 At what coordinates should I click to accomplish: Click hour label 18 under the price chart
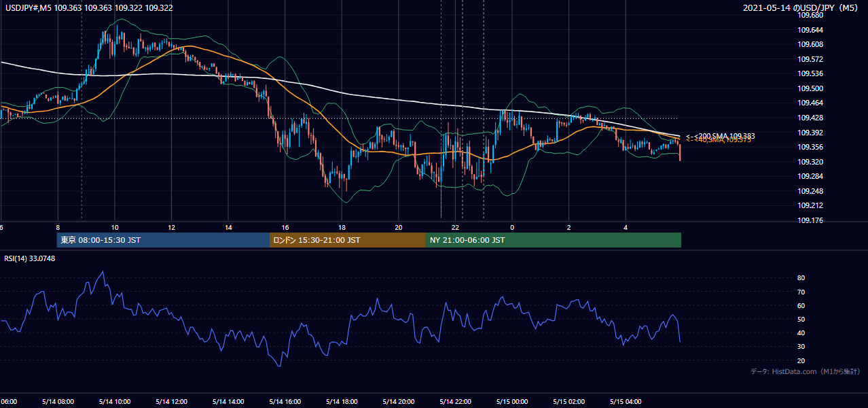click(342, 227)
